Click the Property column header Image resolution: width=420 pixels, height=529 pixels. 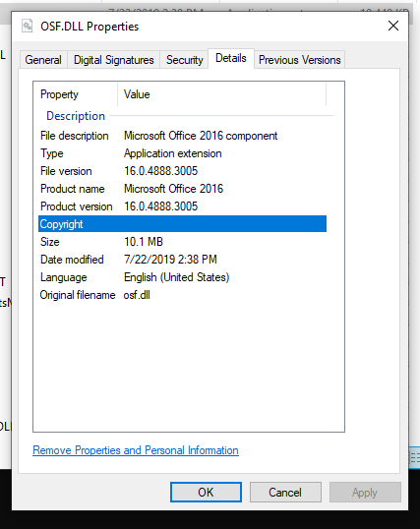tap(76, 94)
